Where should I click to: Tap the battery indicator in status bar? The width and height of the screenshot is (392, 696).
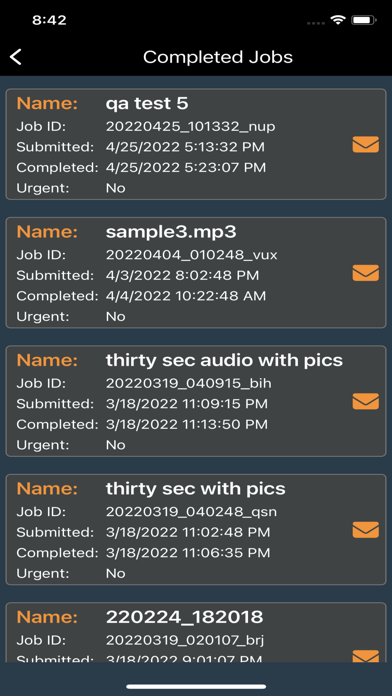(364, 20)
